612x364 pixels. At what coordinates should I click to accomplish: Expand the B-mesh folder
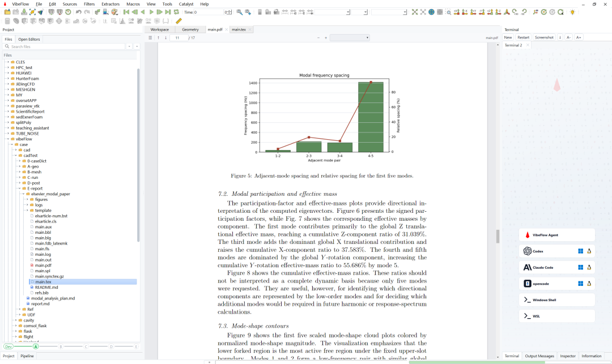[x=19, y=172]
